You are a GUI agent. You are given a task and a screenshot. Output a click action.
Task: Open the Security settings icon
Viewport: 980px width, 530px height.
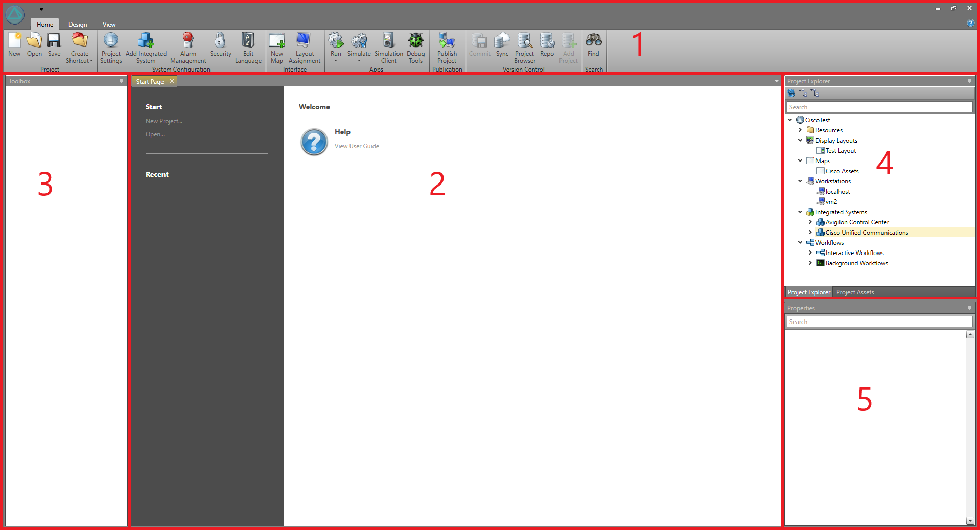tap(220, 41)
